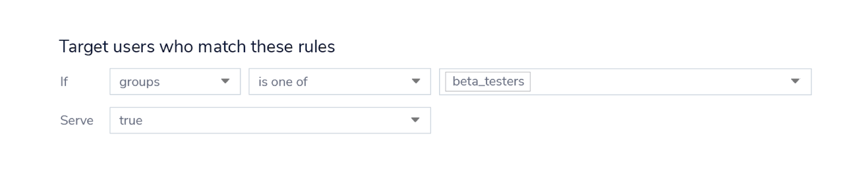868x178 pixels.
Task: Click the caret icon beside "is one of"
Action: click(x=416, y=81)
